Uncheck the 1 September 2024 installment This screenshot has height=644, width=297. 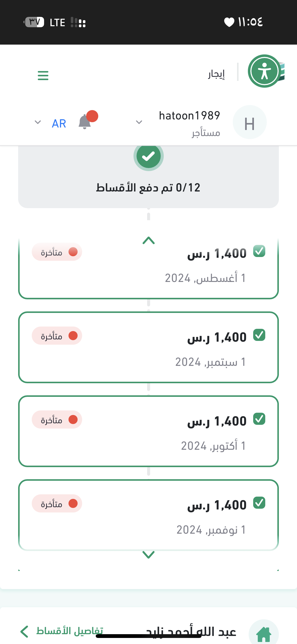(x=259, y=335)
